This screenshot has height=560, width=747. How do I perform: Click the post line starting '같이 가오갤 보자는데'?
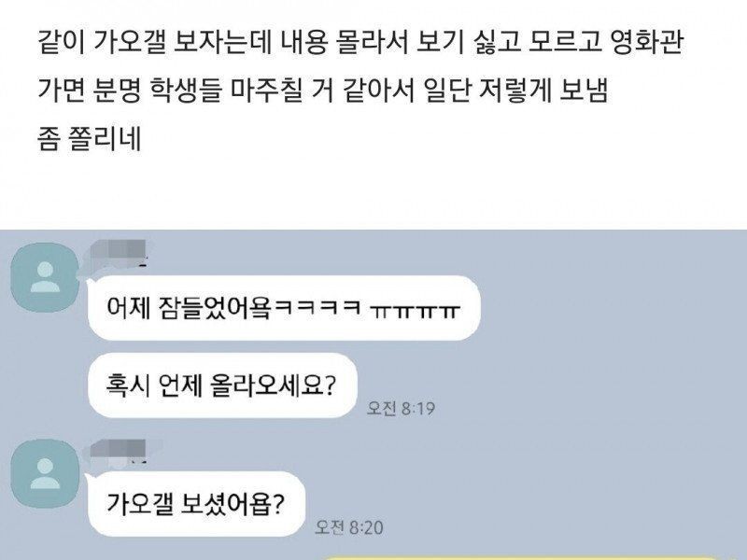(360, 42)
